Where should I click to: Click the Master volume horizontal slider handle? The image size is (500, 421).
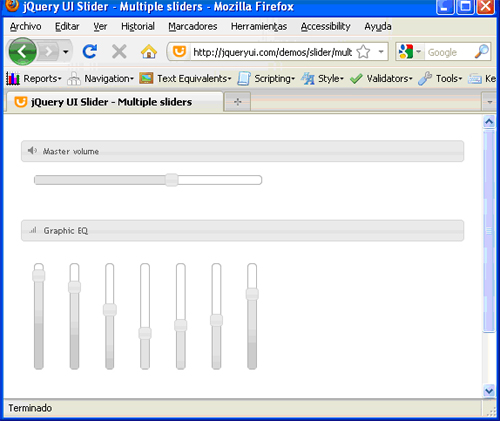pyautogui.click(x=172, y=180)
